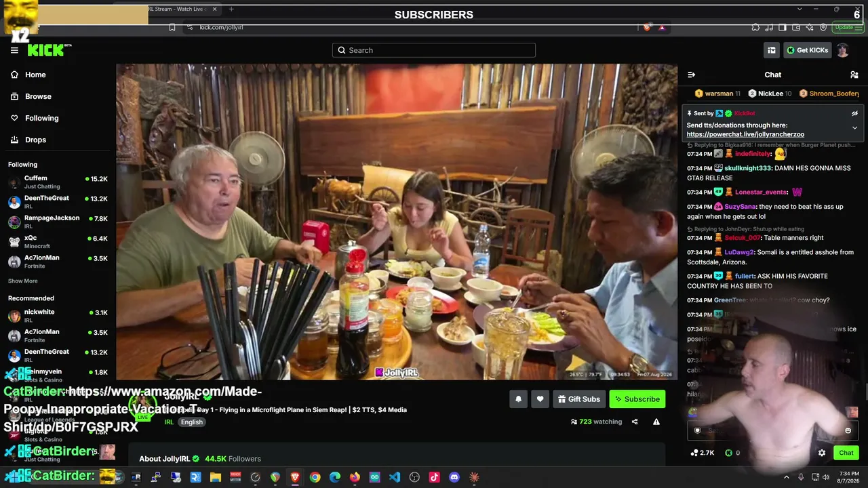Open chat settings gear icon

click(822, 453)
